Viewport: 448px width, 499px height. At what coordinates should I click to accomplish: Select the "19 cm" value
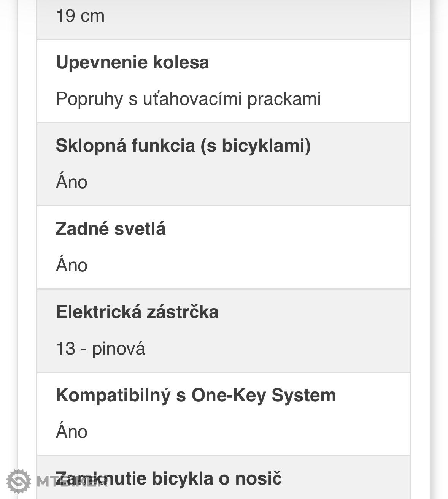tap(80, 16)
